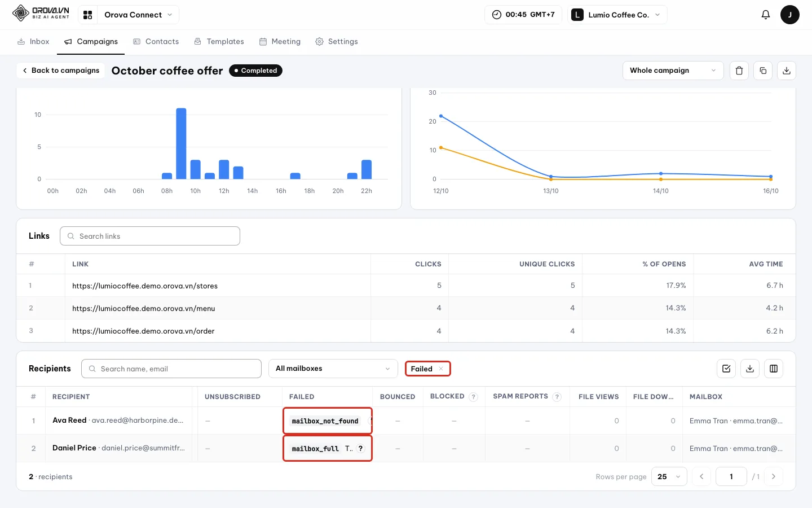This screenshot has width=812, height=508.
Task: Switch to the Inbox tab
Action: (x=33, y=42)
